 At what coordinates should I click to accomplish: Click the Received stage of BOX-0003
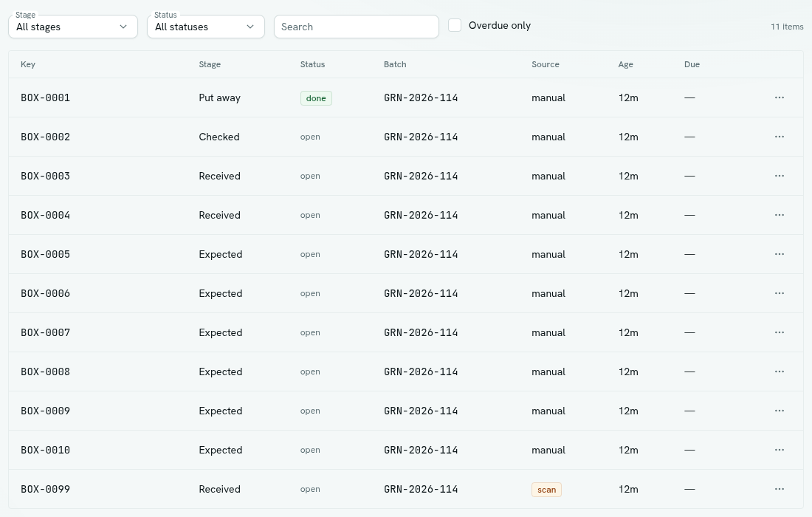click(x=219, y=176)
